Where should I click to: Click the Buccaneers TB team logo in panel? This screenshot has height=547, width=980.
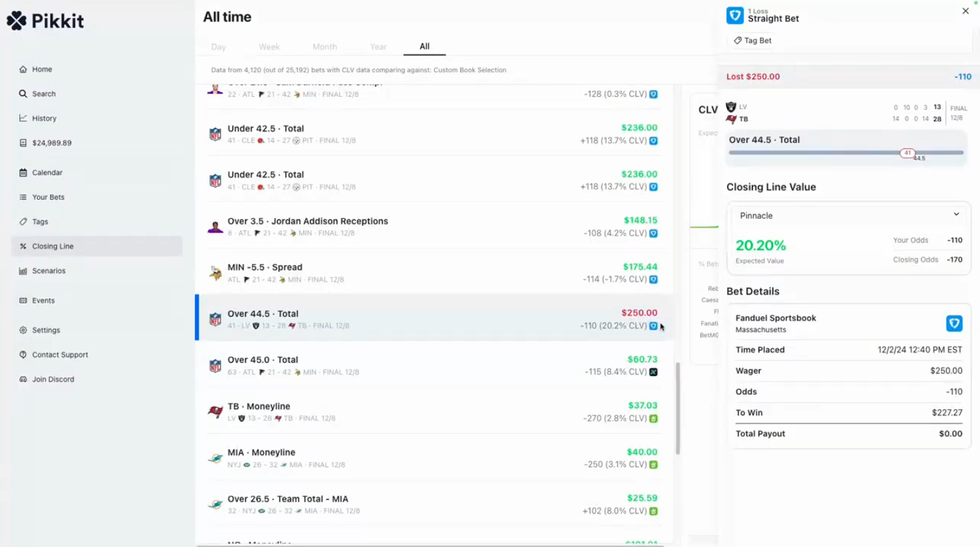tap(731, 119)
